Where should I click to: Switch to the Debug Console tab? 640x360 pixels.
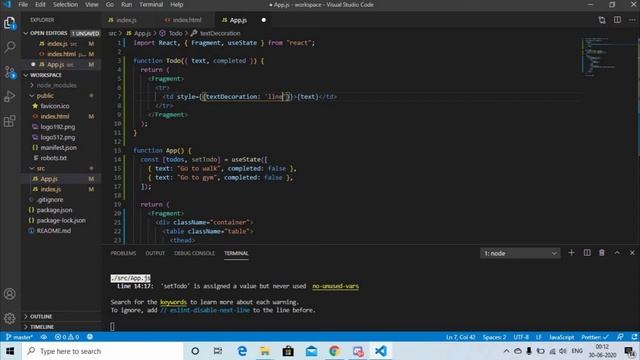(x=194, y=253)
